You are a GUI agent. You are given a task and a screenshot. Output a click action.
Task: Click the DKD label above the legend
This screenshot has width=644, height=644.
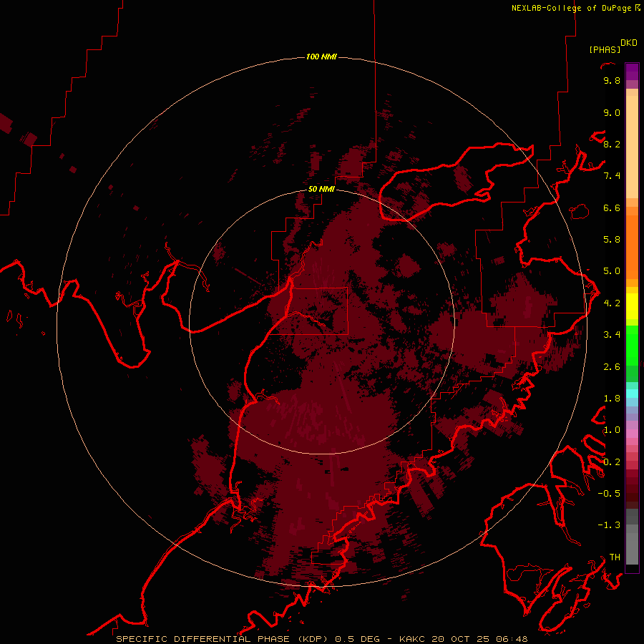tap(629, 43)
